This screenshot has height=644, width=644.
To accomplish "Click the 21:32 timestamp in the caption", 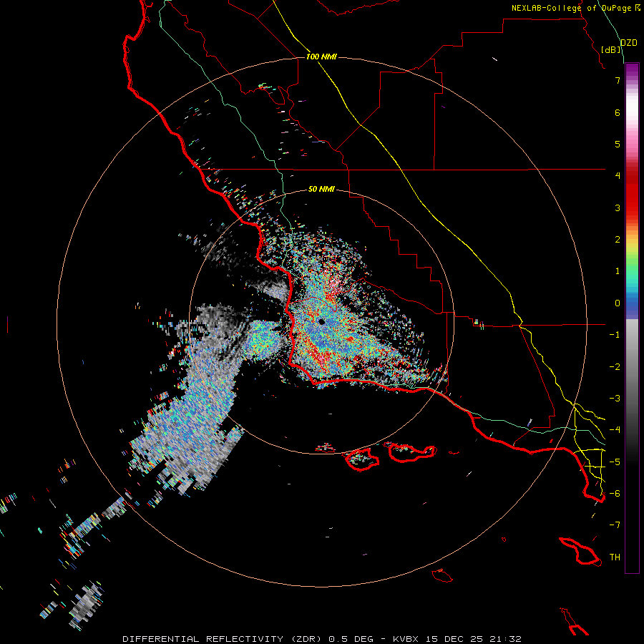I will coord(507,639).
